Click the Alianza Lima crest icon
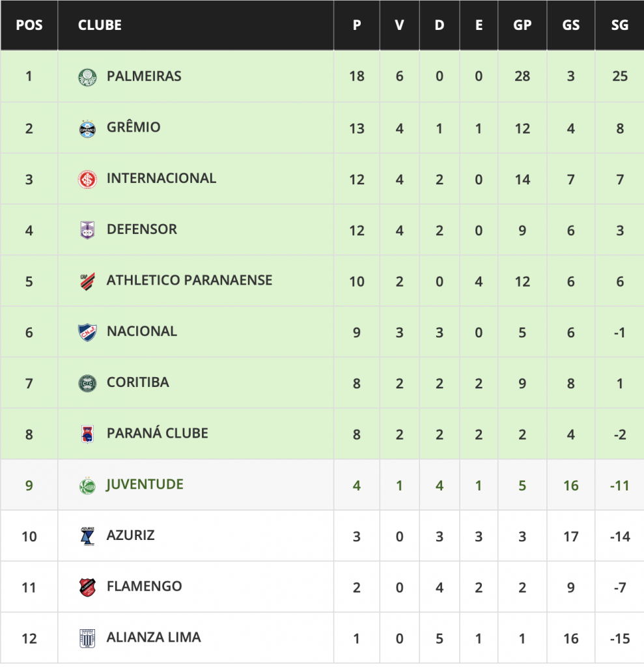The height and width of the screenshot is (667, 644). point(87,638)
